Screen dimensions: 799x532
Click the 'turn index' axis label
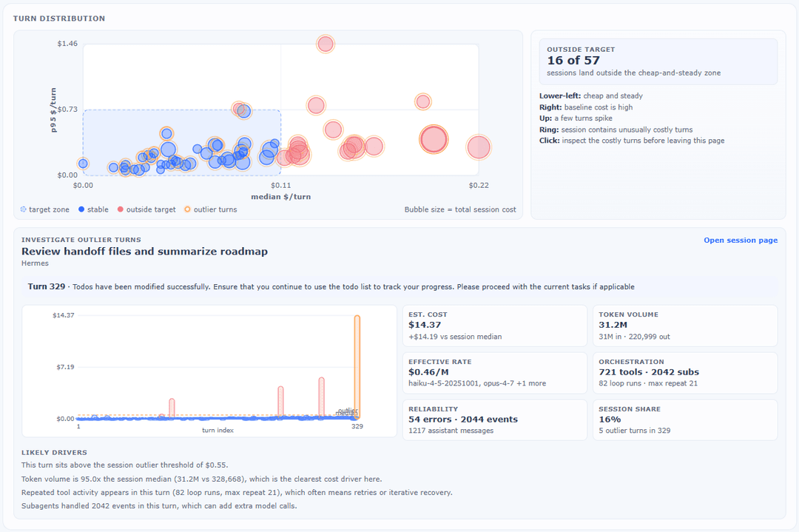coord(218,430)
